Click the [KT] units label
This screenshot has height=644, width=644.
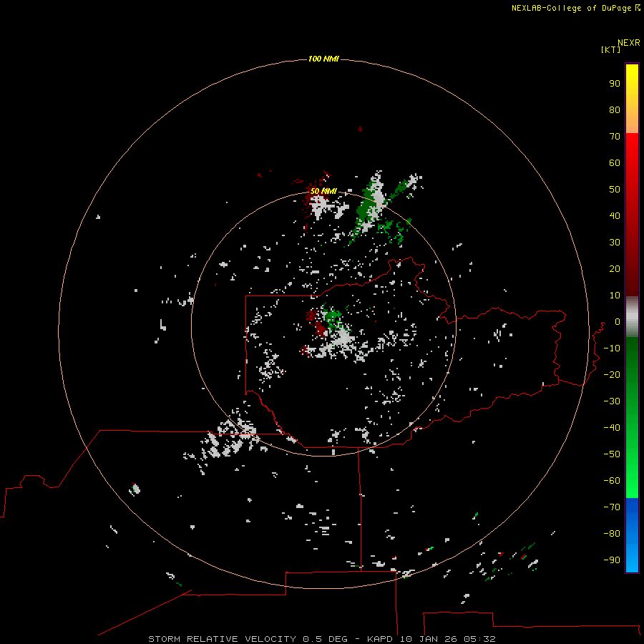pos(611,49)
